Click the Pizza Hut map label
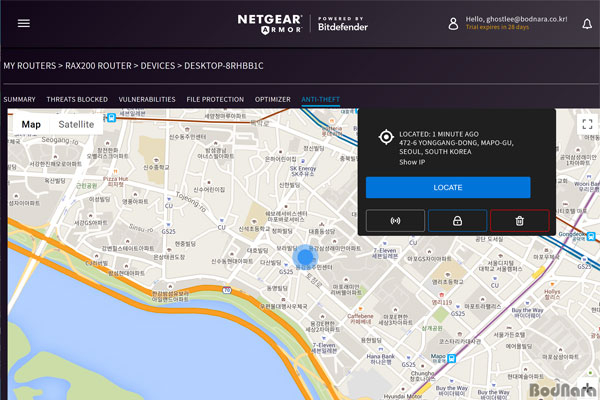This screenshot has width=600, height=400. tap(115, 181)
